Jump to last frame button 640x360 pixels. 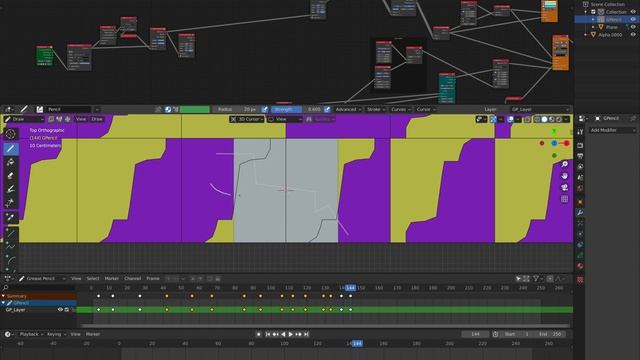click(306, 334)
